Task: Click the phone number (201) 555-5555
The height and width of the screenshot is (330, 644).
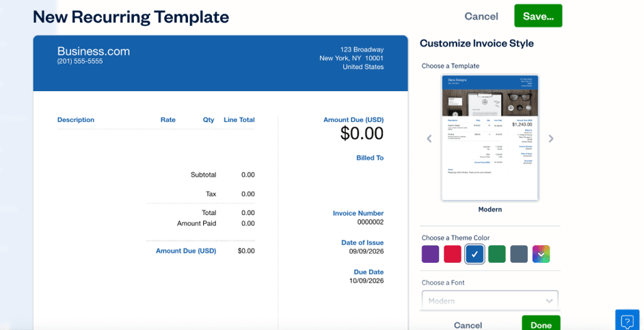Action: pyautogui.click(x=80, y=62)
